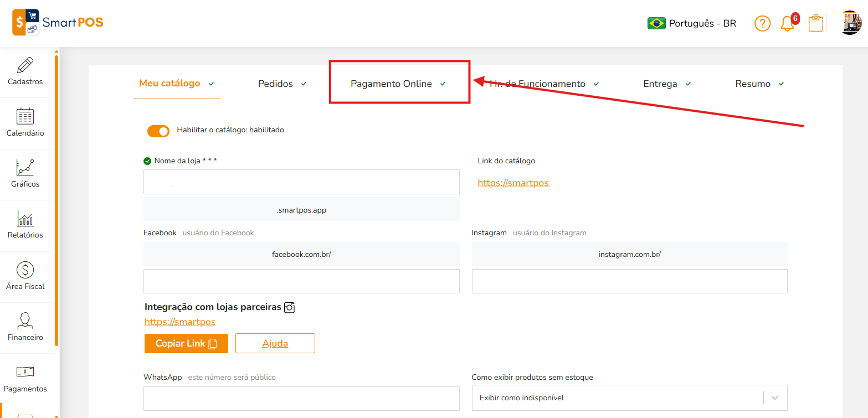
Task: Click the help question mark icon
Action: (762, 23)
